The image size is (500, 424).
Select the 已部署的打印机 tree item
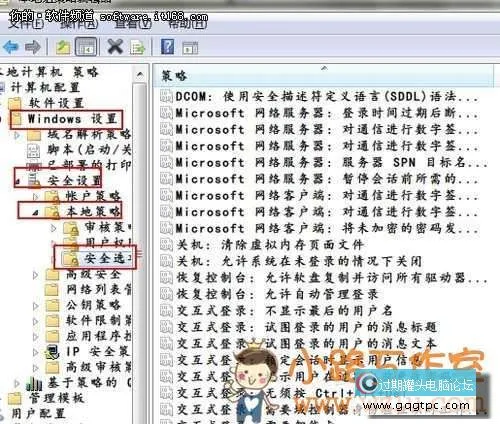point(89,165)
